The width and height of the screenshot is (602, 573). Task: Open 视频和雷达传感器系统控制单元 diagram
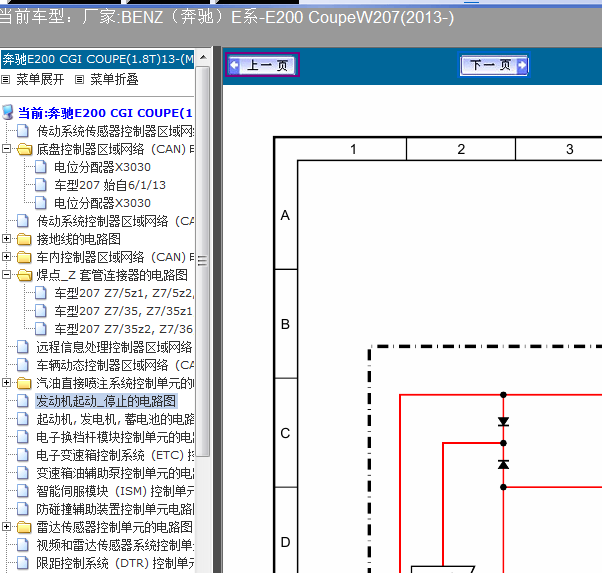115,545
